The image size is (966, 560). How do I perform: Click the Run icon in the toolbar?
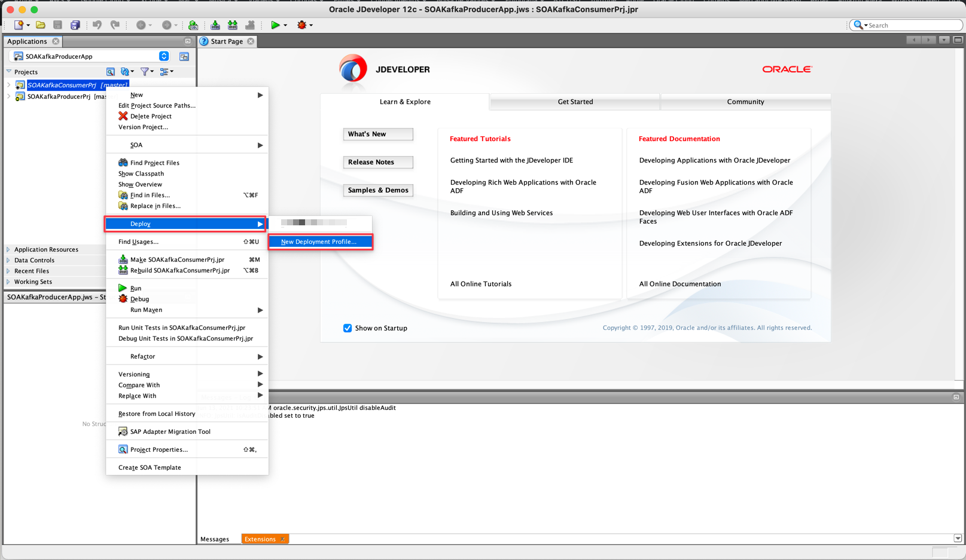point(275,25)
